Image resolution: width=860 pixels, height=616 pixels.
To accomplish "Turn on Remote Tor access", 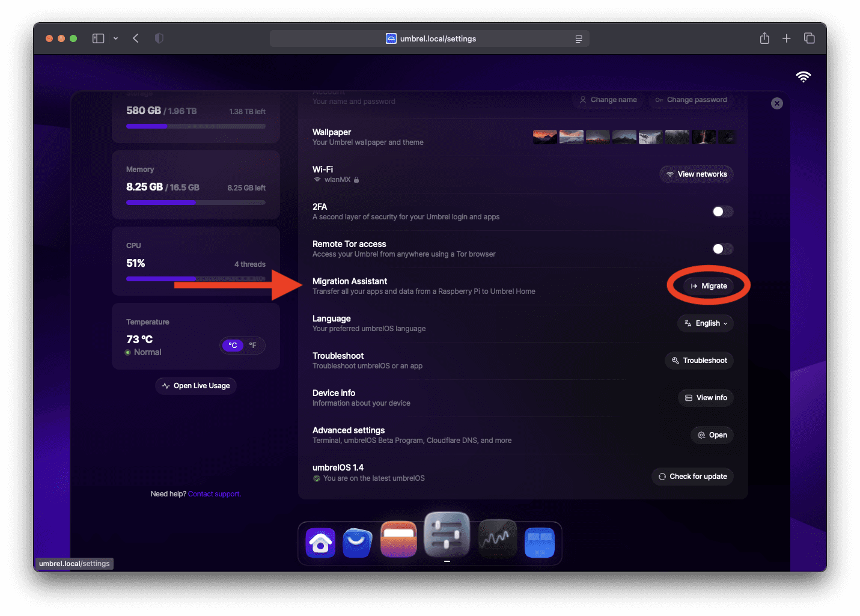I will point(723,249).
